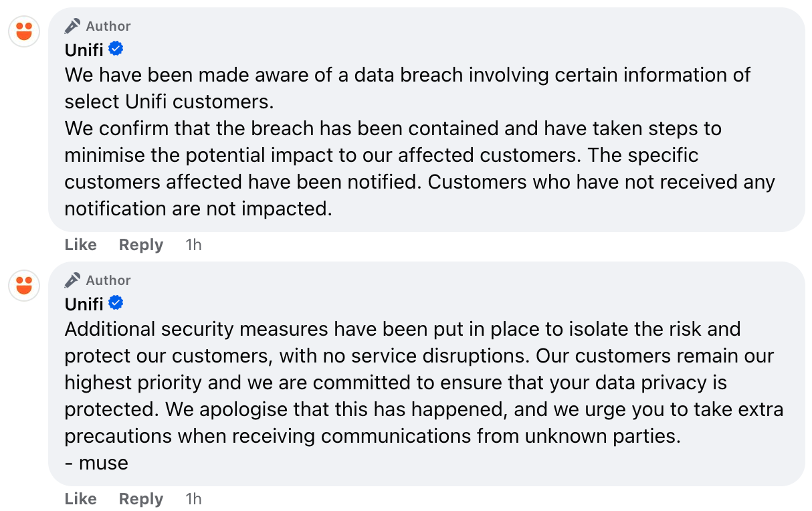Image resolution: width=812 pixels, height=511 pixels.
Task: Click Unifi avatar beside data breach comment
Action: [24, 31]
